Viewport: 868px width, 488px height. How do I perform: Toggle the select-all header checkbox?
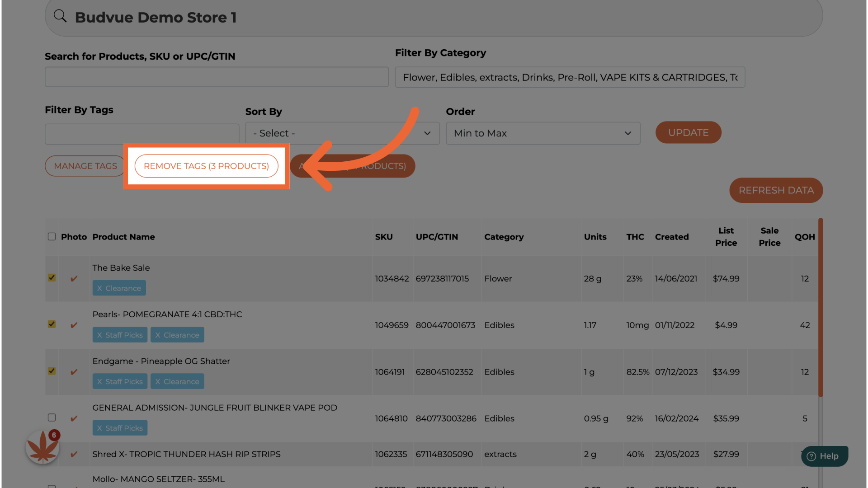[52, 237]
